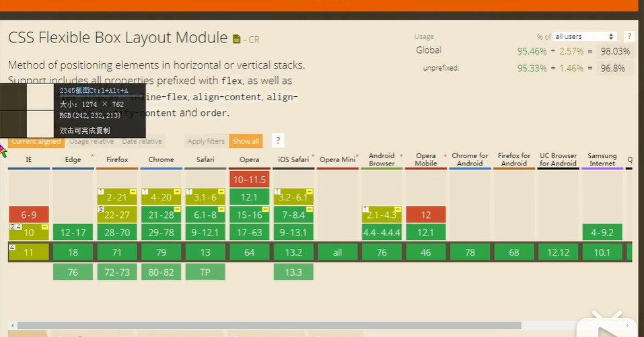
Task: Click the spec document icon beside the title
Action: [x=237, y=40]
